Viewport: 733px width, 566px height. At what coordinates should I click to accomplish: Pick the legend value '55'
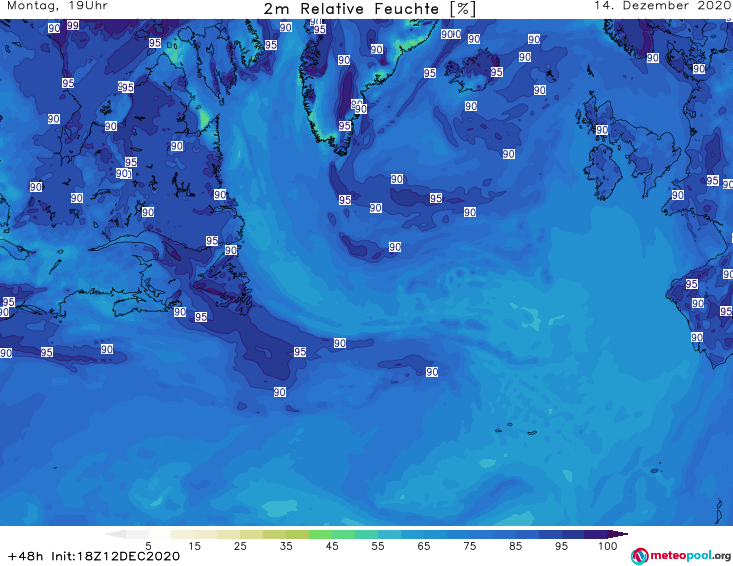[x=378, y=546]
